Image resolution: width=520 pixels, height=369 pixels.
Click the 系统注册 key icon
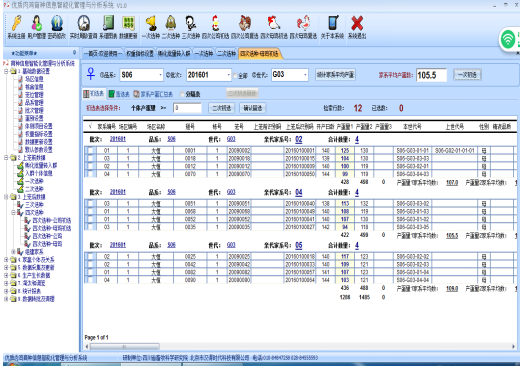[16, 24]
